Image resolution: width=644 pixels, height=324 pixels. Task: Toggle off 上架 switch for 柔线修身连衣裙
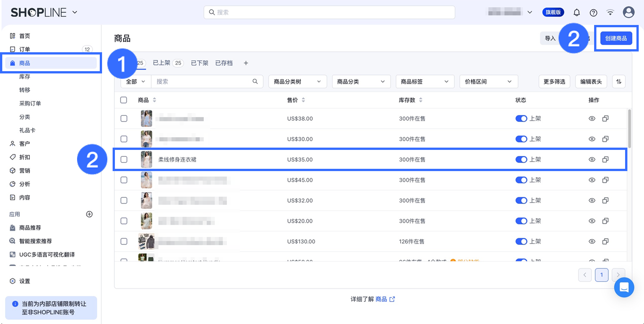[x=521, y=160]
